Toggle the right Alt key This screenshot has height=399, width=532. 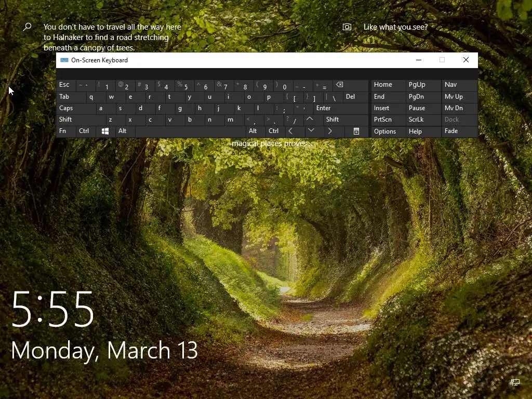pos(256,131)
